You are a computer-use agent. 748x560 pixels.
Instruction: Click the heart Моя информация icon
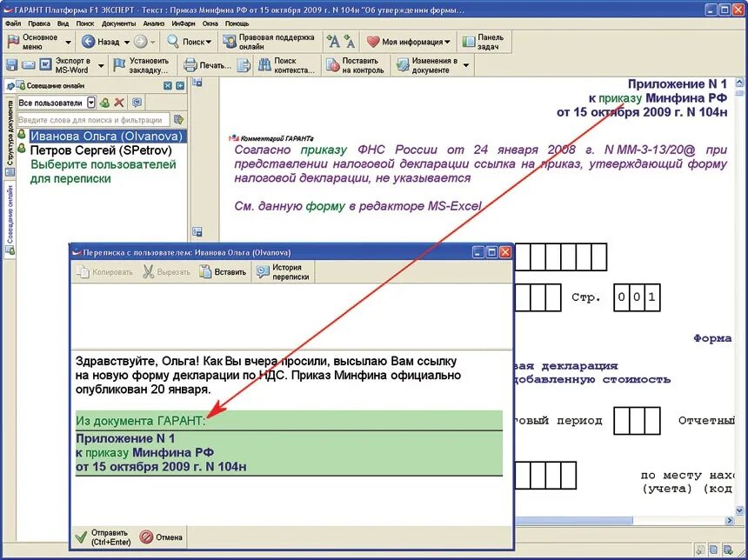pyautogui.click(x=373, y=42)
